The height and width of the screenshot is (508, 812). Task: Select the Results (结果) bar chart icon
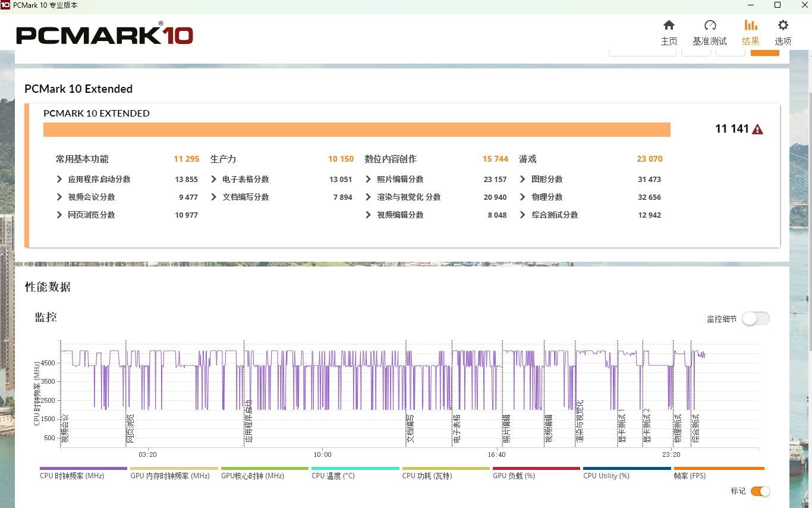[x=751, y=32]
